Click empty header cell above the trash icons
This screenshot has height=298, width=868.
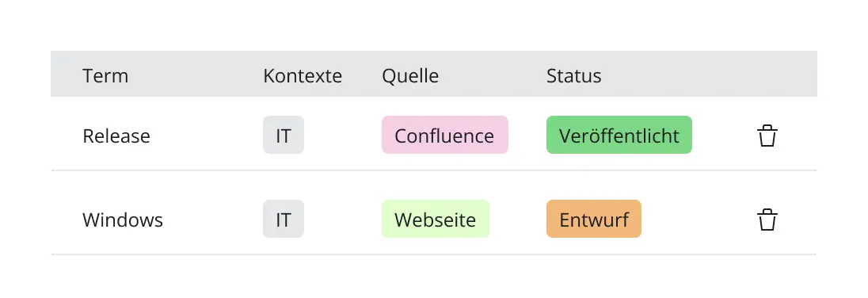coord(767,74)
